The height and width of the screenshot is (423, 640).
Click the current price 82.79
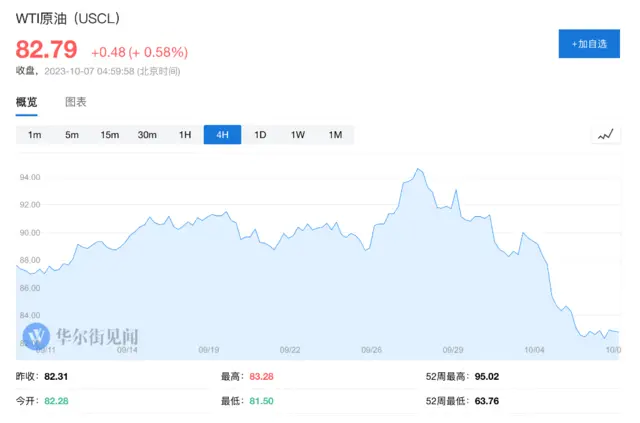46,50
